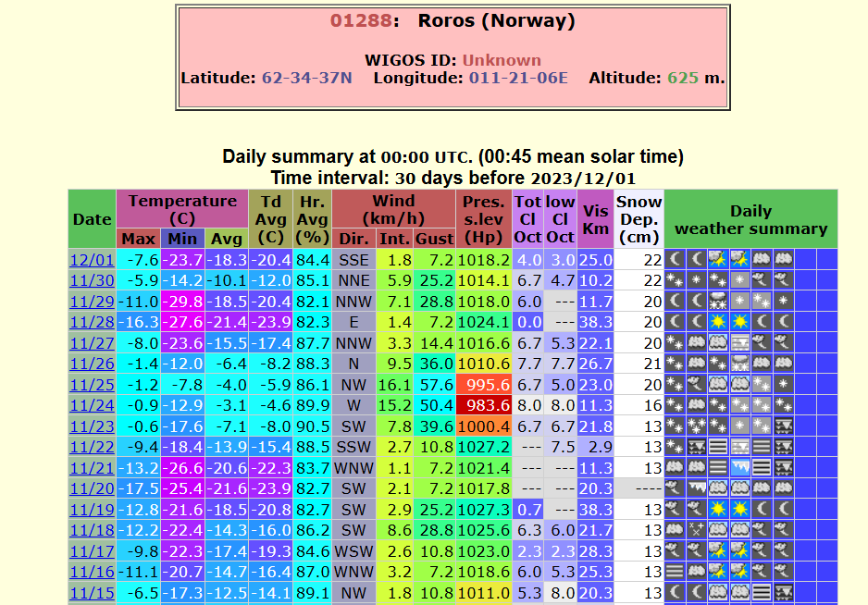Click first fog icon in 11/16 row

coord(675,572)
